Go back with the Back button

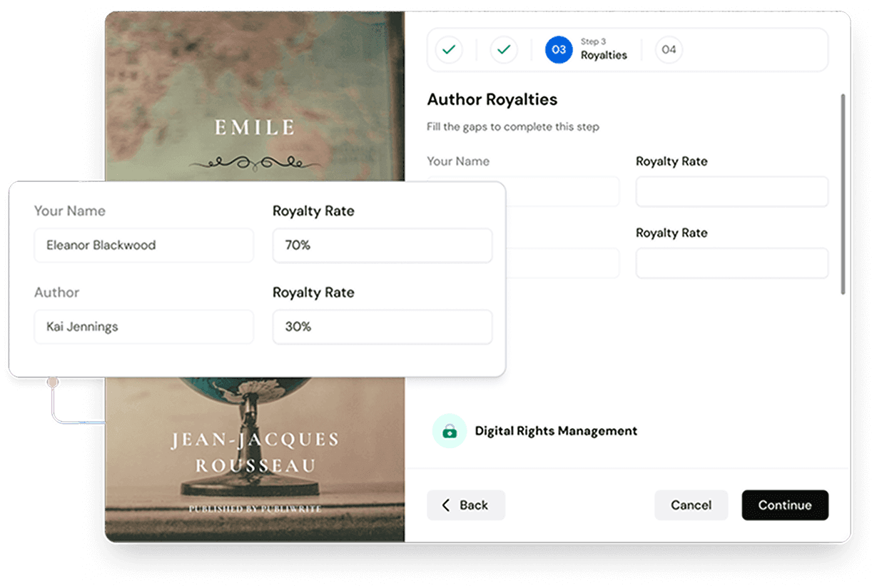(466, 505)
